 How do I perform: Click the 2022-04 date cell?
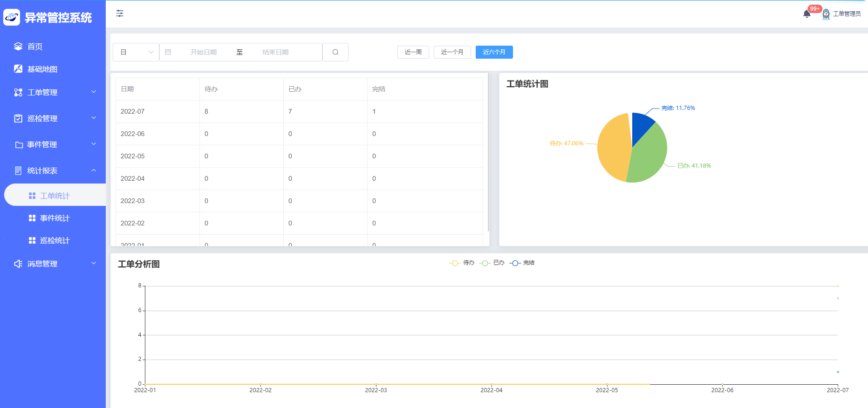point(157,178)
